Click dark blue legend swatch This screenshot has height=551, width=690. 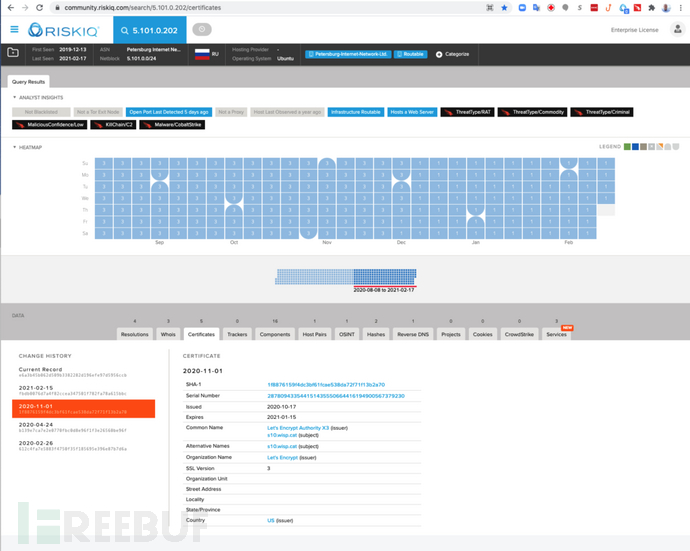point(635,147)
